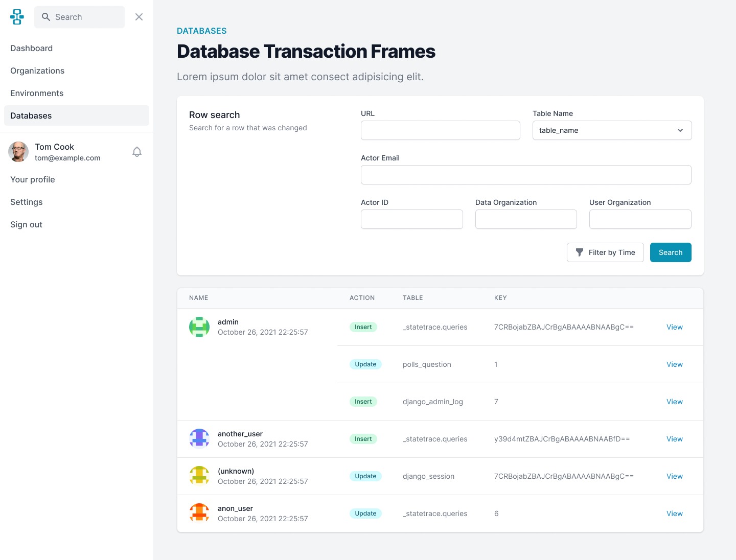View the django_admin_log row
The image size is (736, 560).
(674, 402)
